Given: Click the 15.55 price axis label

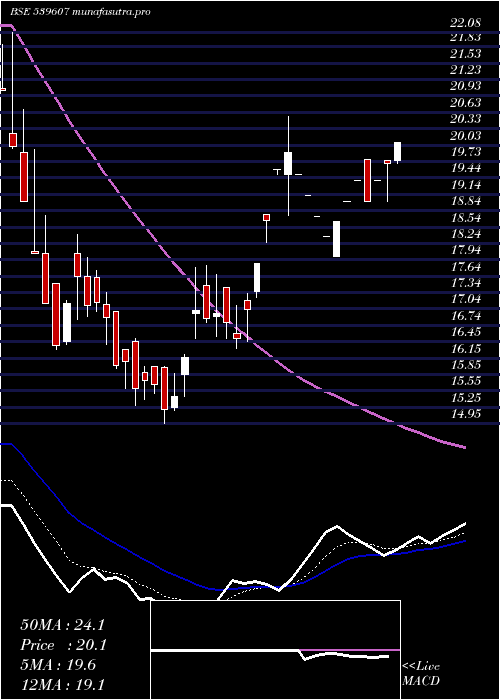Looking at the screenshot, I should coord(466,381).
